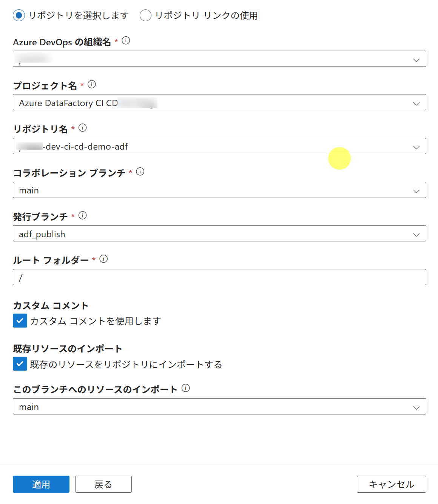The height and width of the screenshot is (504, 438).
Task: Expand the project name dropdown
Action: (x=219, y=102)
